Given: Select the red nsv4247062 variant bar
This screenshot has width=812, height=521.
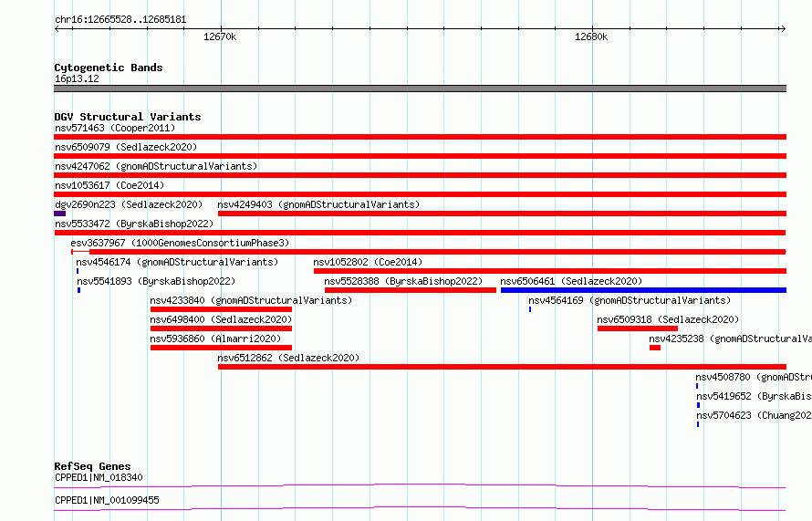Looking at the screenshot, I should pyautogui.click(x=421, y=175).
